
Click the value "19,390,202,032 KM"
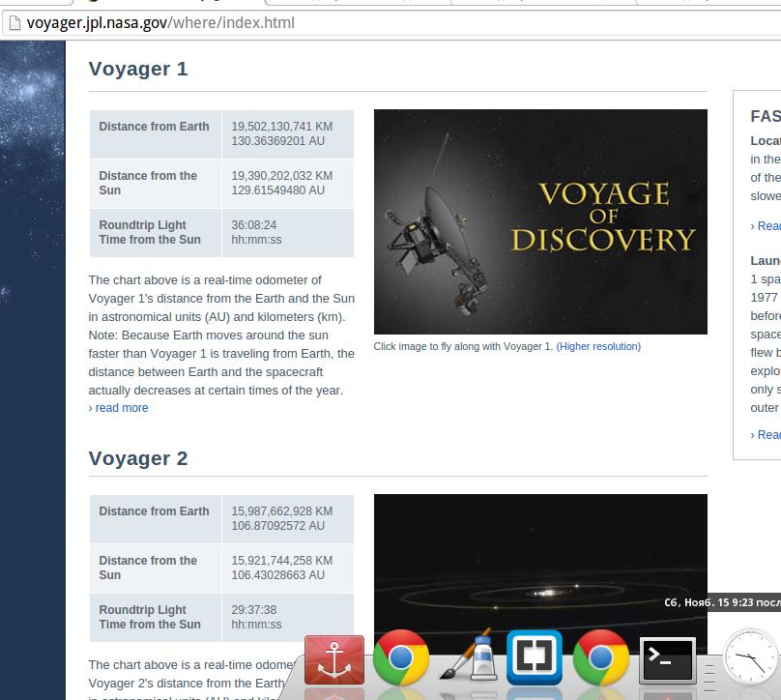[282, 176]
